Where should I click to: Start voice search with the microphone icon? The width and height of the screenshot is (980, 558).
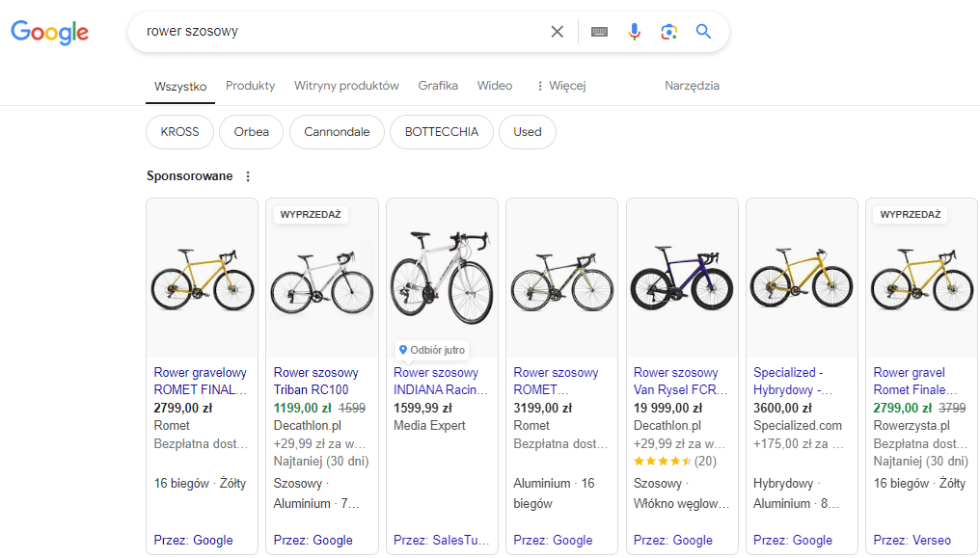(634, 31)
